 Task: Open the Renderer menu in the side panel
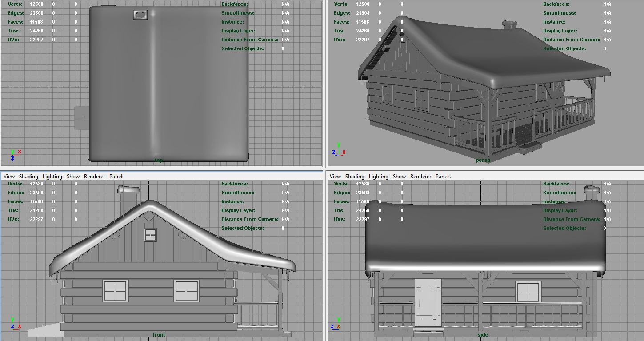421,177
